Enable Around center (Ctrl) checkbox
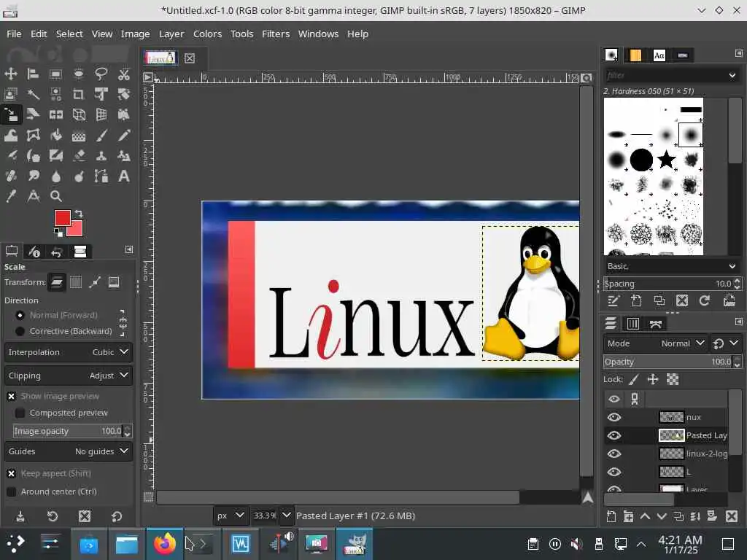747x560 pixels. coord(12,491)
